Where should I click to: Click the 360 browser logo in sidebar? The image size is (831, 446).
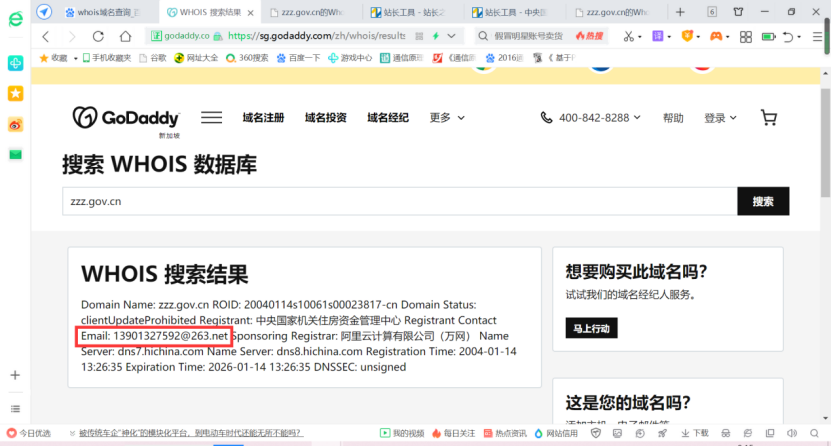(15, 20)
